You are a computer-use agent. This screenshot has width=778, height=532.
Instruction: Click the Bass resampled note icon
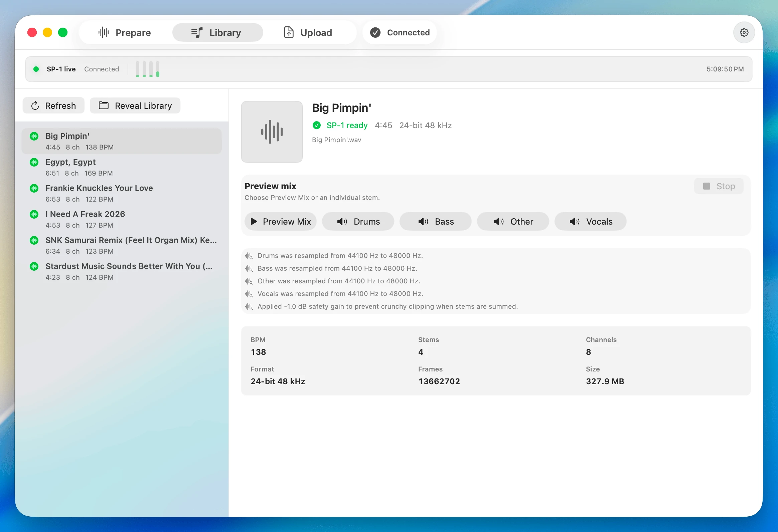[249, 269]
